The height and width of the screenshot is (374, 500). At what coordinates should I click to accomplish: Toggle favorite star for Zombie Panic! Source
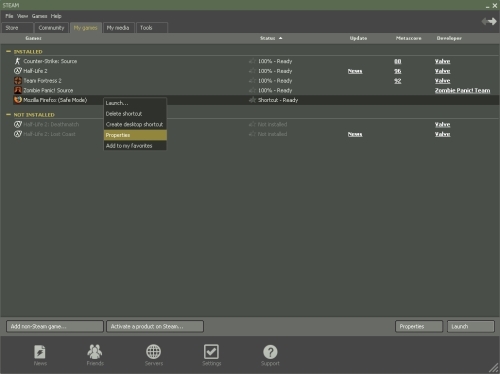pos(252,90)
